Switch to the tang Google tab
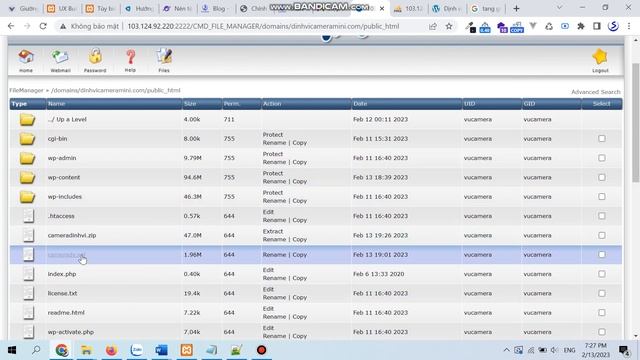The width and height of the screenshot is (640, 360). coord(486,9)
